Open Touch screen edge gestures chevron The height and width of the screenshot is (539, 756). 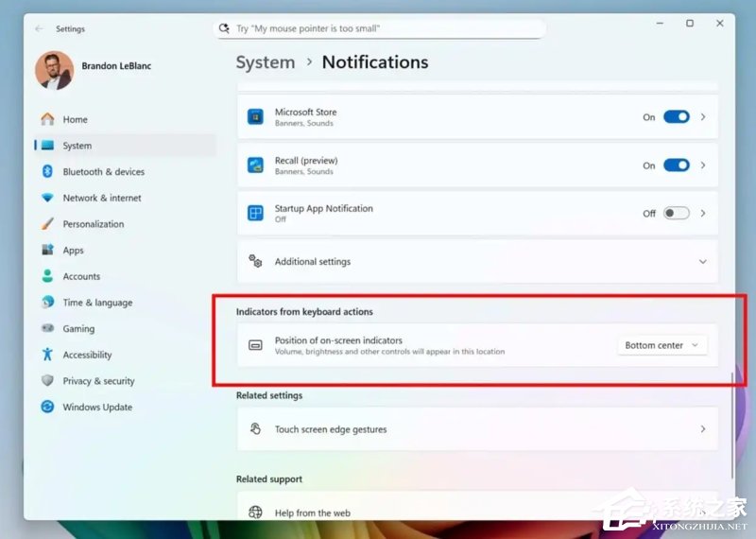pyautogui.click(x=703, y=429)
